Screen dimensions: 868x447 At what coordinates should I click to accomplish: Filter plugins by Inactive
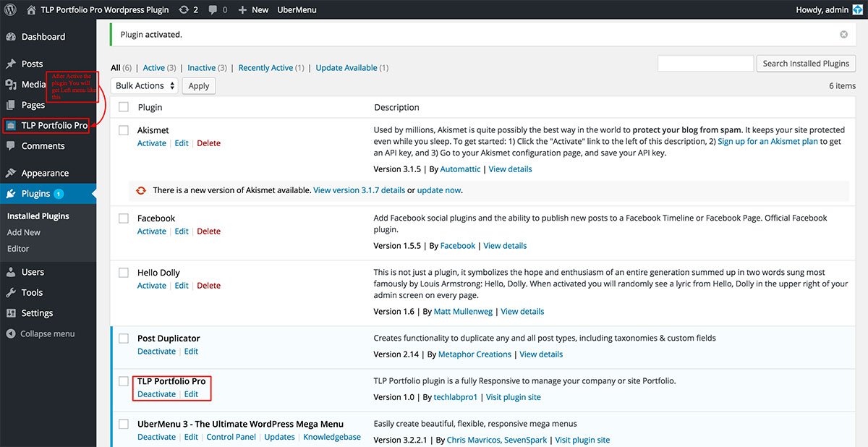click(202, 67)
